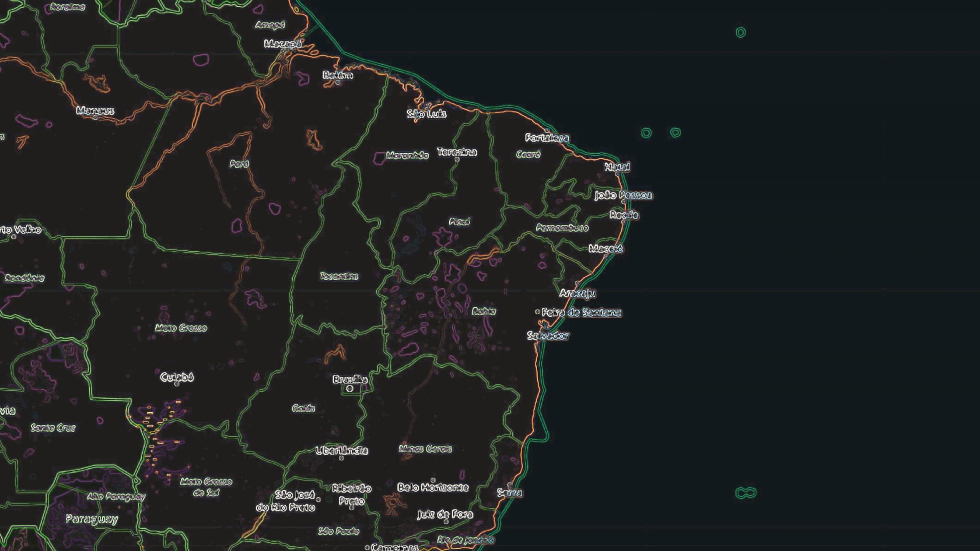This screenshot has height=551, width=980.
Task: Select the Bahia state label
Action: point(484,311)
